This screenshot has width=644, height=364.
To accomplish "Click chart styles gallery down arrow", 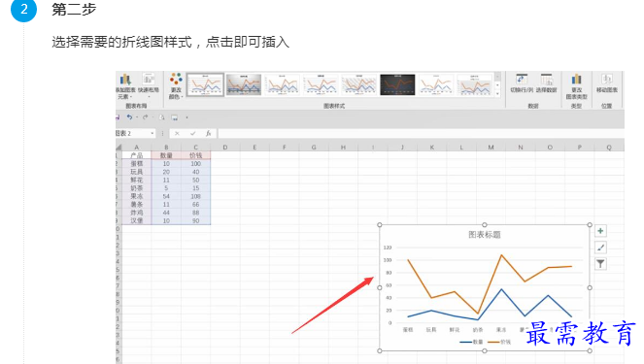I will (497, 85).
